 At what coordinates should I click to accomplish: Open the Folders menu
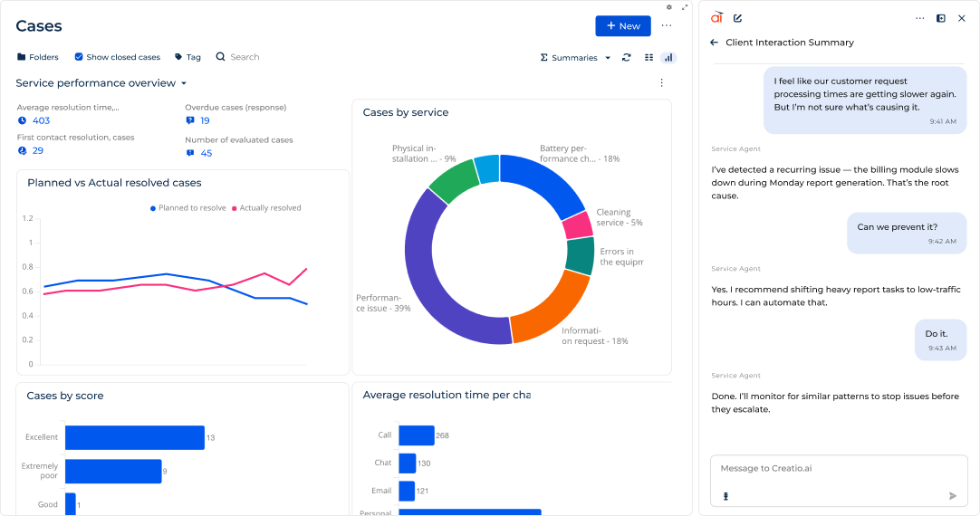pos(37,57)
